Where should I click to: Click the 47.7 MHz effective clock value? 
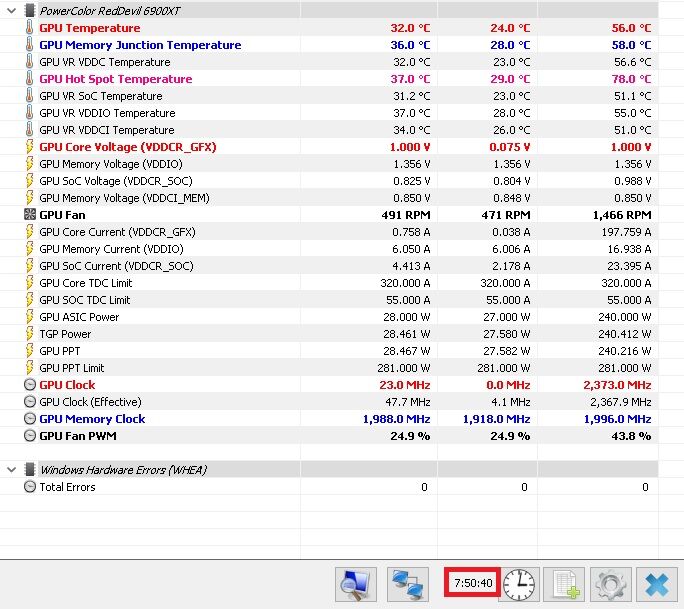click(x=407, y=402)
